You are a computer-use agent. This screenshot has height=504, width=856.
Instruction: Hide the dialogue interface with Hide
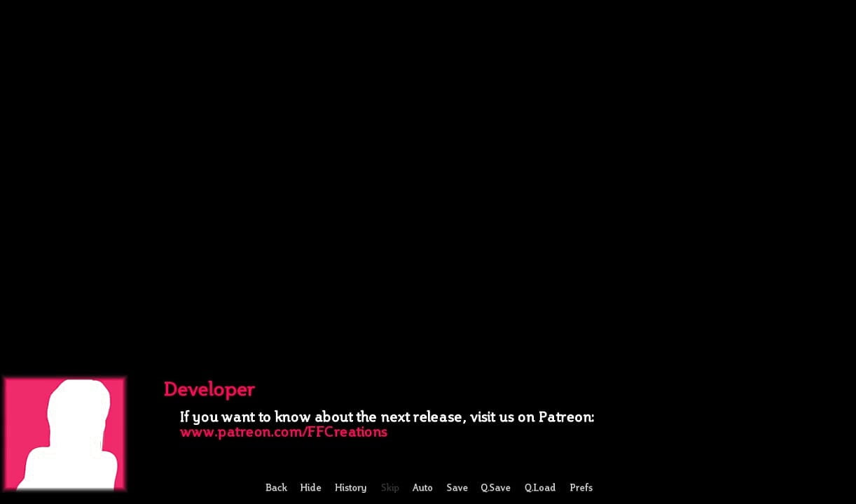310,487
